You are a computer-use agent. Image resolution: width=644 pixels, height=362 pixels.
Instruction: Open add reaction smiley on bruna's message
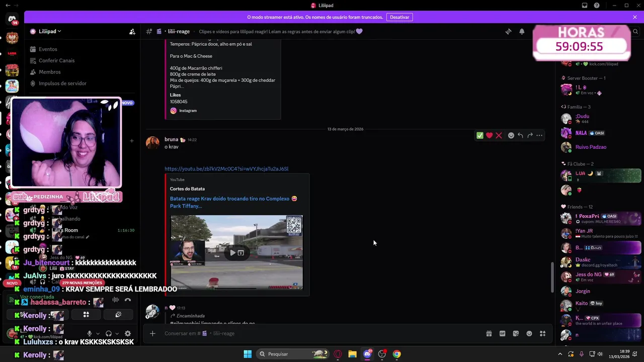(511, 135)
